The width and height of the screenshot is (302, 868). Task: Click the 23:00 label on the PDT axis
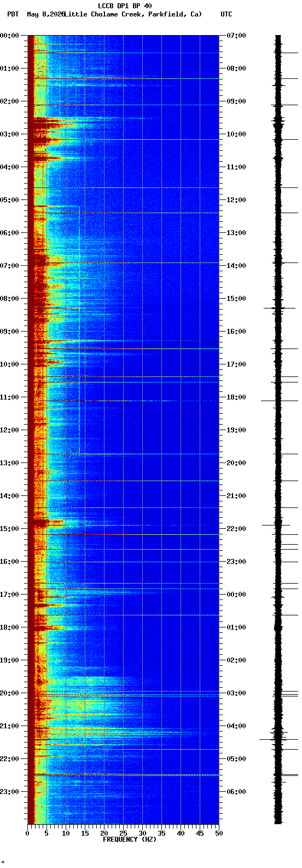pyautogui.click(x=10, y=792)
